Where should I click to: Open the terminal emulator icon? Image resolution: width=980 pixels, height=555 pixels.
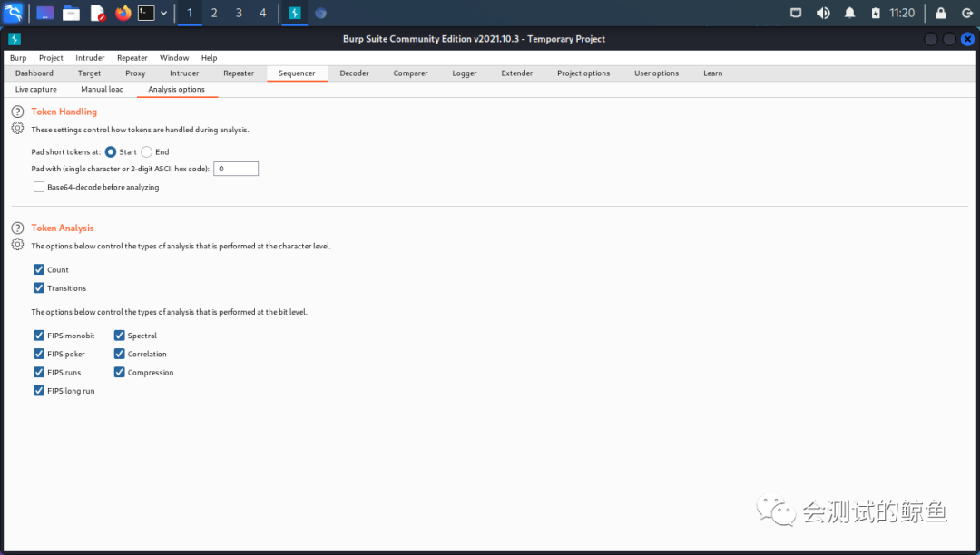pyautogui.click(x=146, y=13)
